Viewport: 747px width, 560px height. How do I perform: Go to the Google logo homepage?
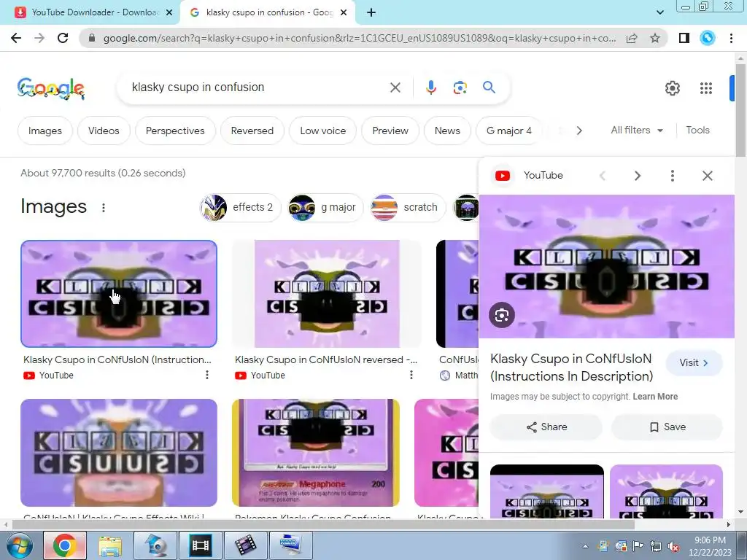pos(51,88)
